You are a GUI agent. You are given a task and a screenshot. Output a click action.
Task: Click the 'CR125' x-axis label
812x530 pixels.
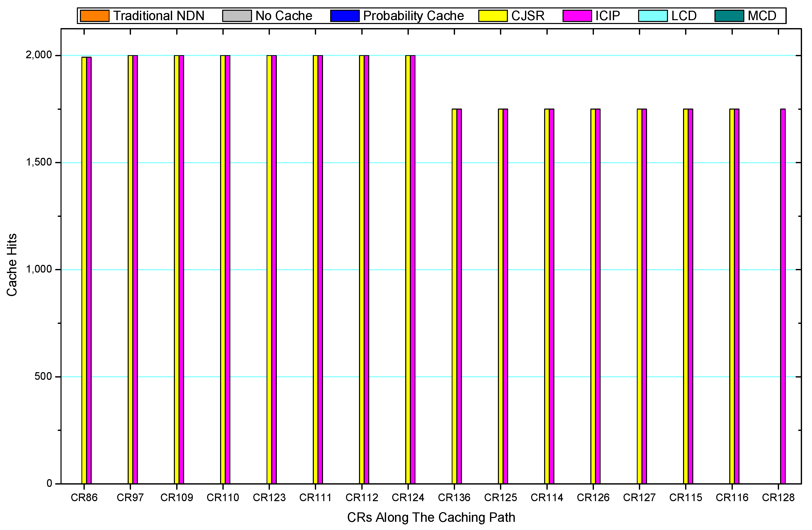pyautogui.click(x=500, y=498)
